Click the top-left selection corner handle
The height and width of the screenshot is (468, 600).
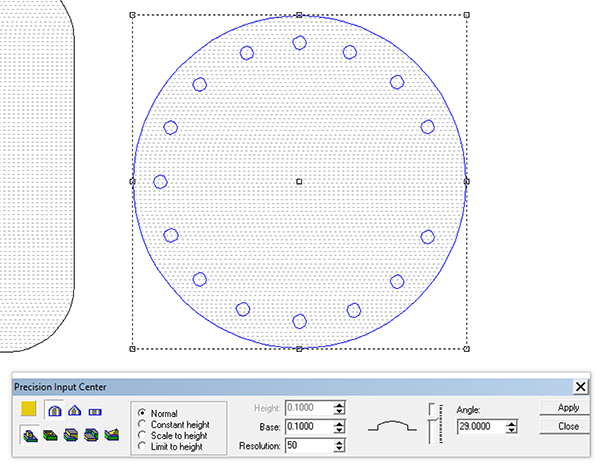(x=132, y=15)
